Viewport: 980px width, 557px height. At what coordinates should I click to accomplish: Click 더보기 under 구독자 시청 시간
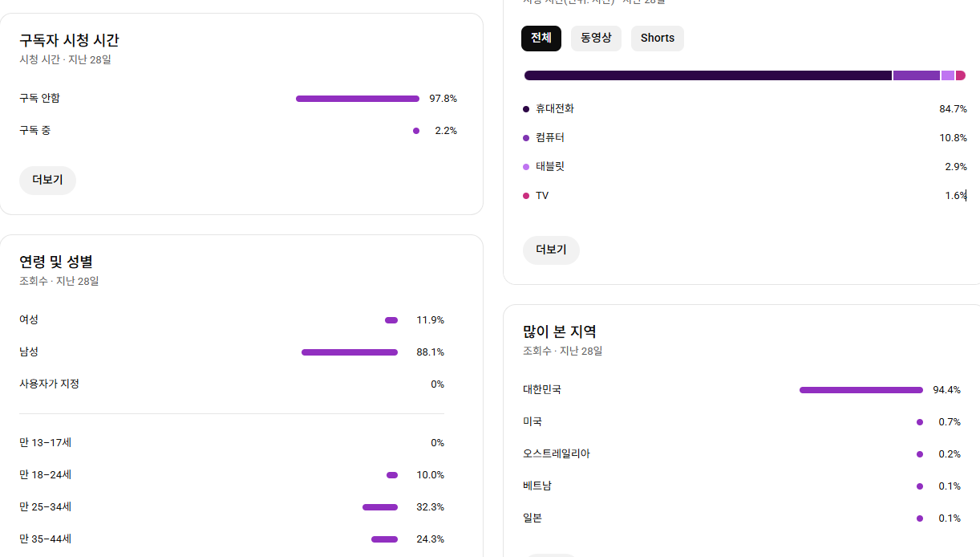(x=47, y=181)
